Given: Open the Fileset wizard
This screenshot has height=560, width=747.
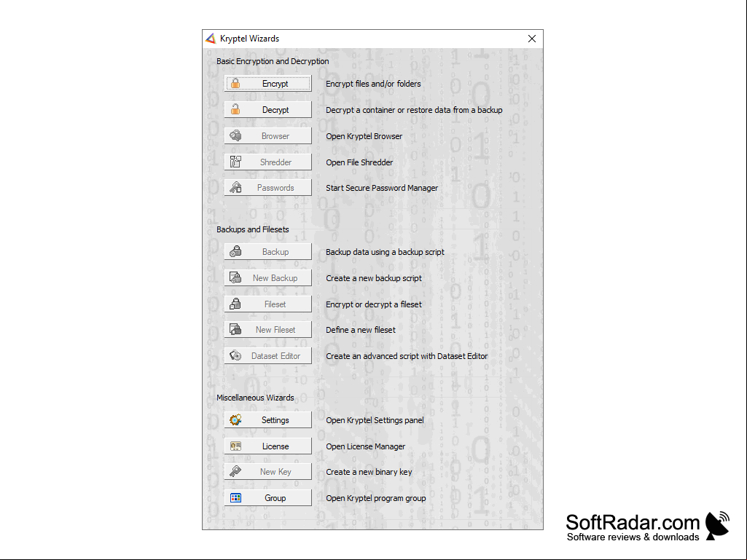Looking at the screenshot, I should pos(267,304).
